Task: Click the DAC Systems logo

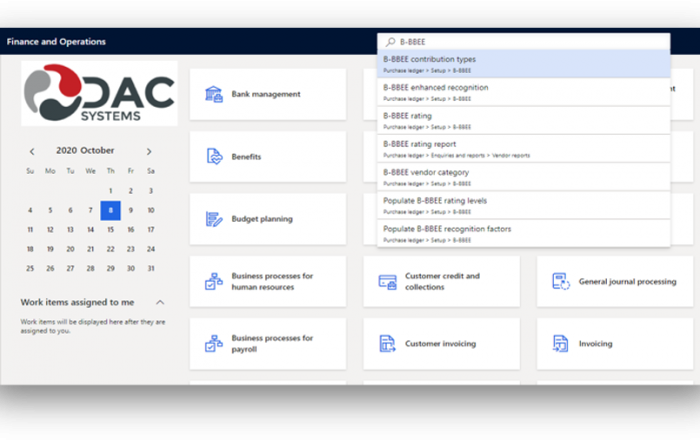Action: [x=99, y=94]
